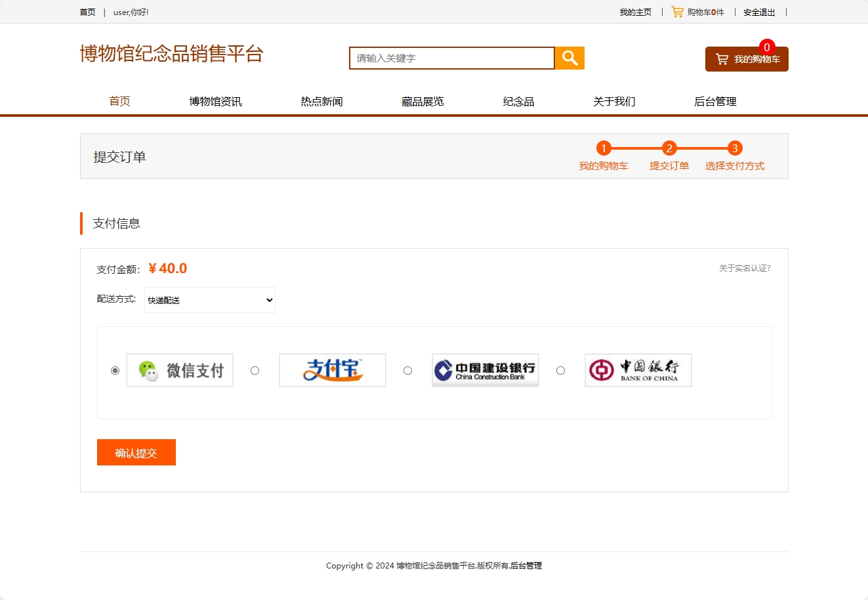Select the WeChat Pay radio button
868x600 pixels.
click(115, 370)
